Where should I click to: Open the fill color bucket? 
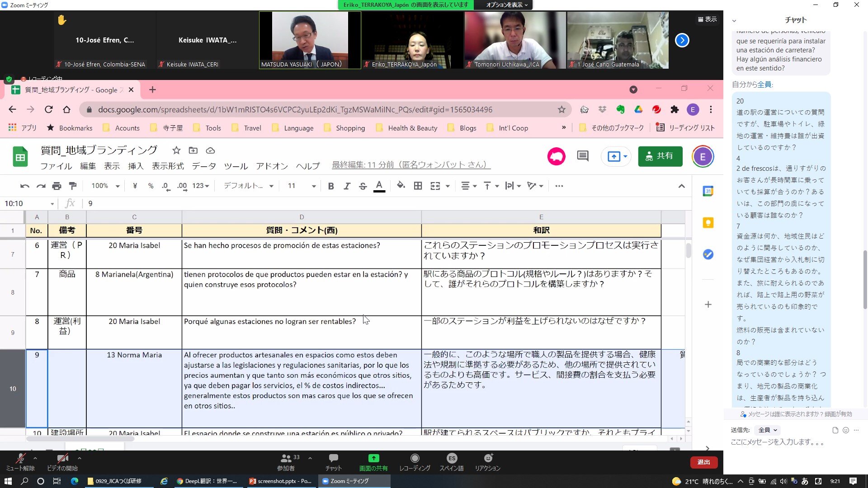pos(401,185)
